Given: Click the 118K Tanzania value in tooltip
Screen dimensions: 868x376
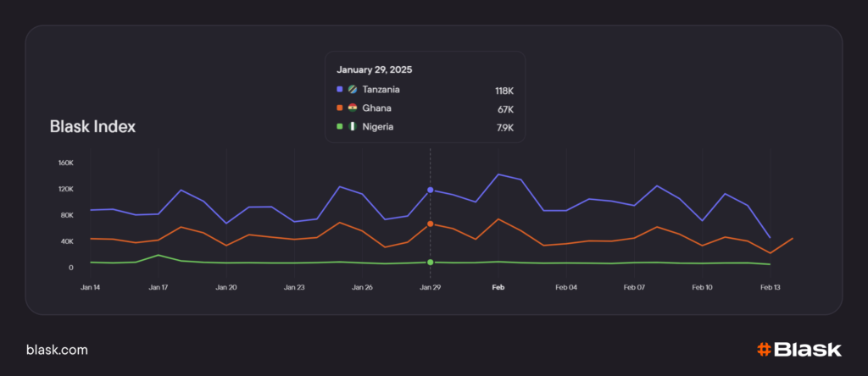Looking at the screenshot, I should tap(504, 90).
